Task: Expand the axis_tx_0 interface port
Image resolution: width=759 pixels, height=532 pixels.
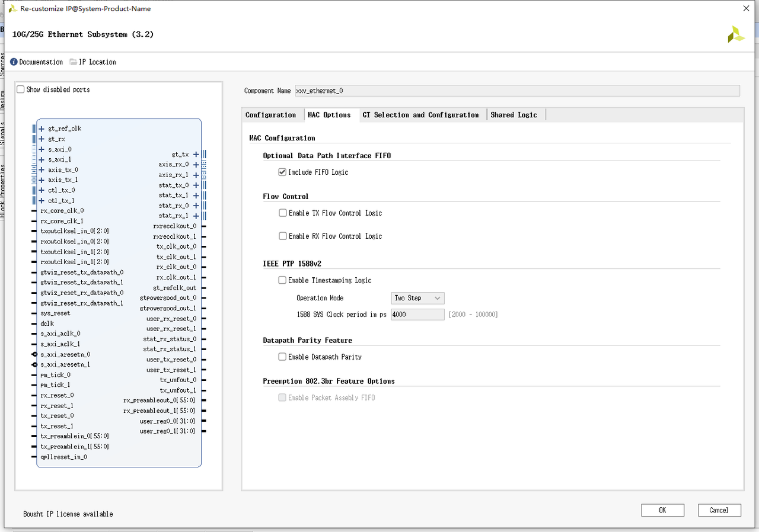Action: pyautogui.click(x=42, y=170)
